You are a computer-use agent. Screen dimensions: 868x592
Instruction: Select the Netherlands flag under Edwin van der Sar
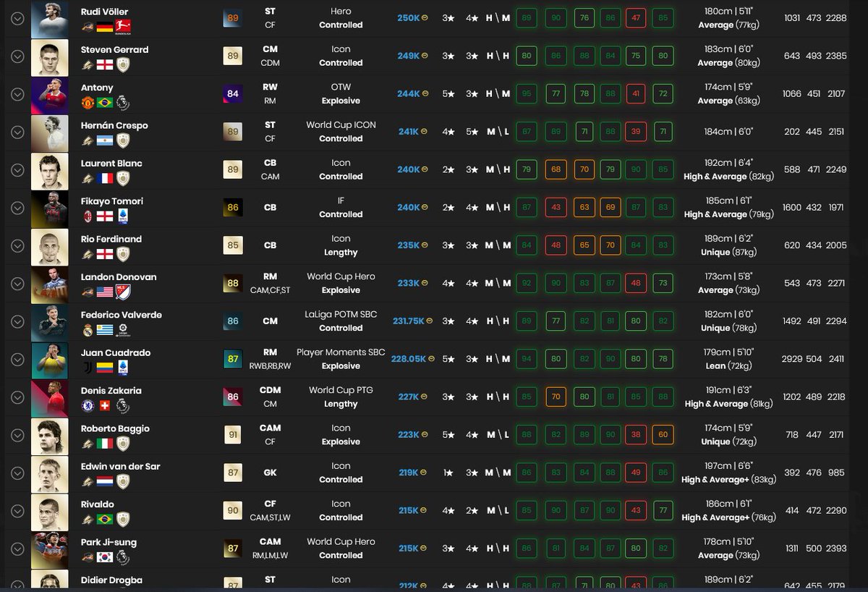105,481
